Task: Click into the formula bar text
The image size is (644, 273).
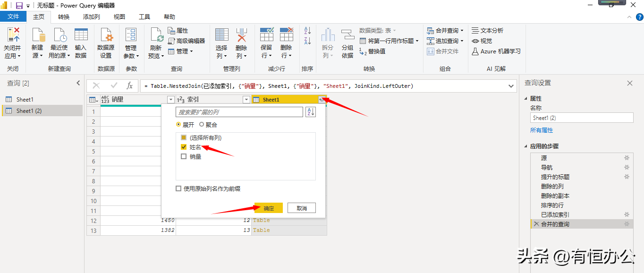Action: click(x=323, y=86)
